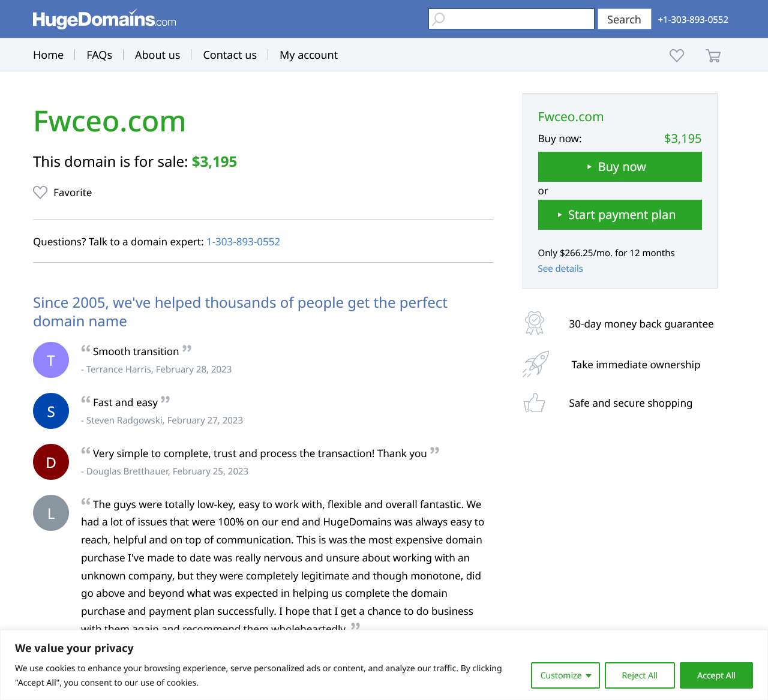Open the shopping cart icon
Viewport: 768px width, 700px height.
[x=713, y=56]
